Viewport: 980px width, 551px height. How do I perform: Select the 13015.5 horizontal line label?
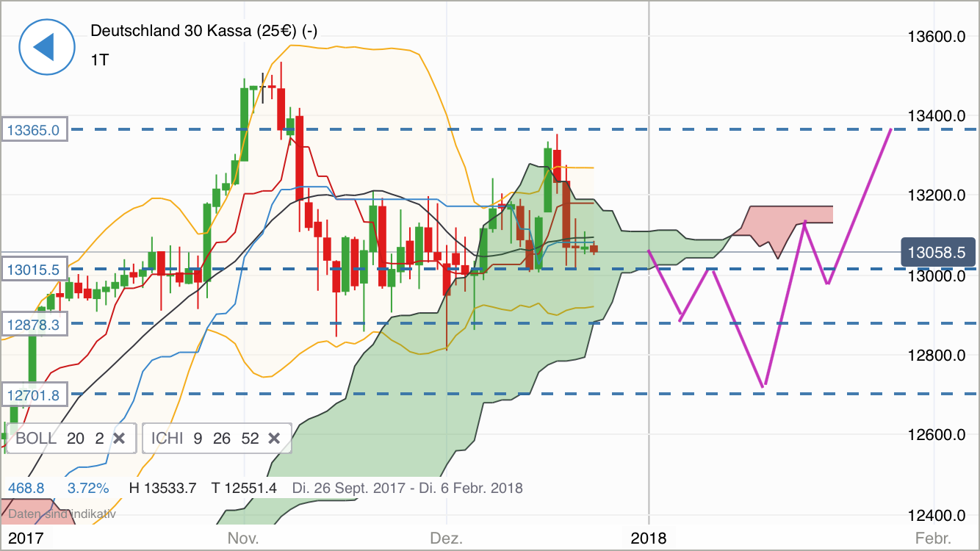pos(33,270)
